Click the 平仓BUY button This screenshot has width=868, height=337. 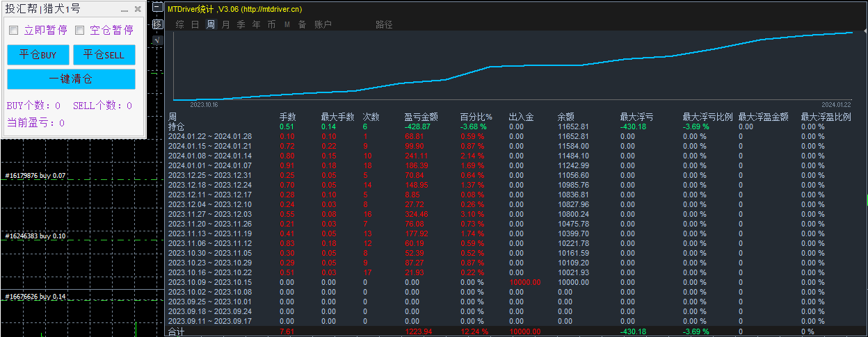38,55
